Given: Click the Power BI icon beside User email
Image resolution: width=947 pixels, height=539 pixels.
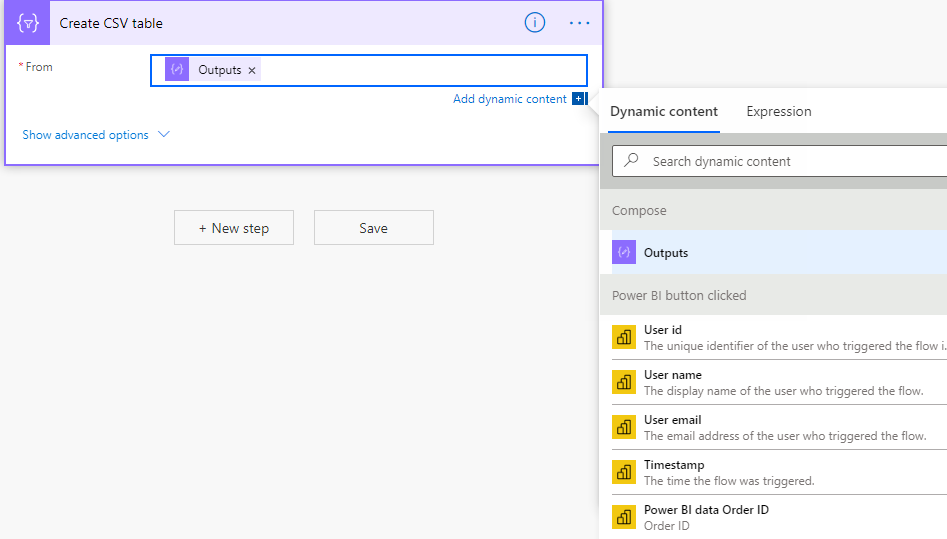Looking at the screenshot, I should coord(624,427).
